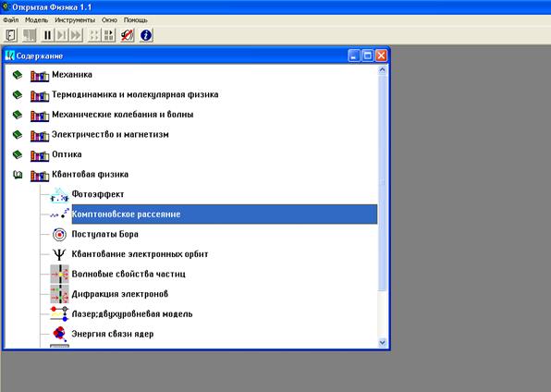Image resolution: width=551 pixels, height=392 pixels.
Task: Select Термодинамика и молекулярная физика label
Action: tap(135, 94)
